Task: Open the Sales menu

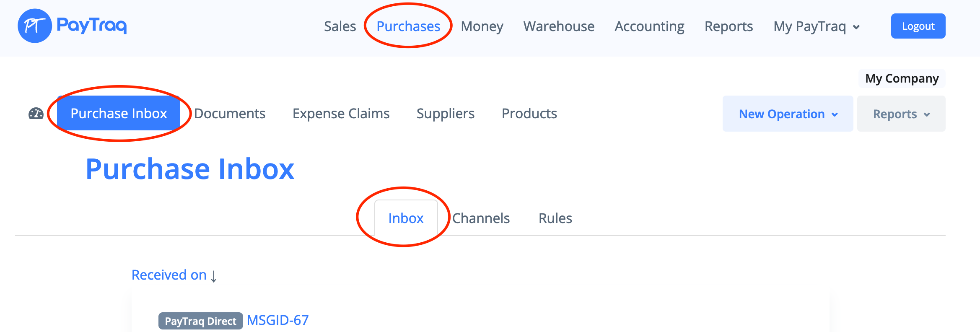Action: tap(340, 26)
